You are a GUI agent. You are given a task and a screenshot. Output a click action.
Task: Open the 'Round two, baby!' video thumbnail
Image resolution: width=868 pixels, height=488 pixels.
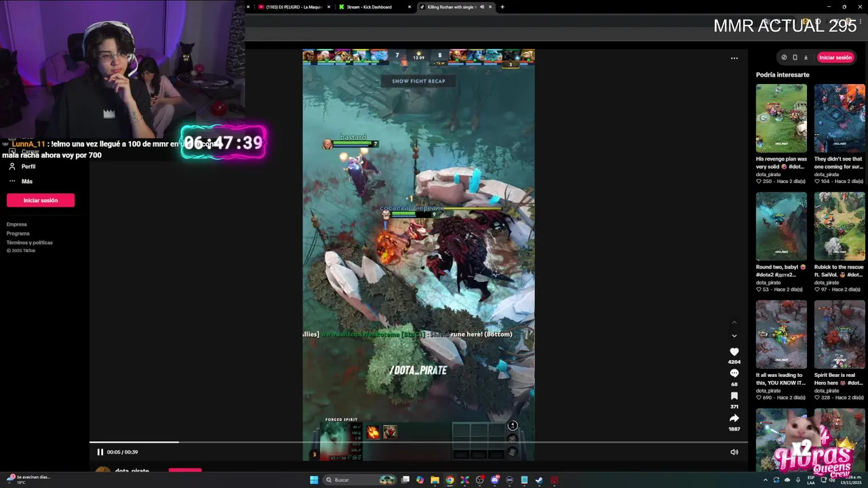coord(781,226)
